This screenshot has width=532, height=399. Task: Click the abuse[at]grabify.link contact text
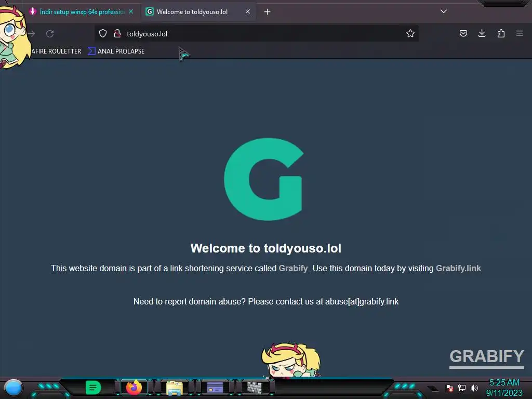point(362,302)
